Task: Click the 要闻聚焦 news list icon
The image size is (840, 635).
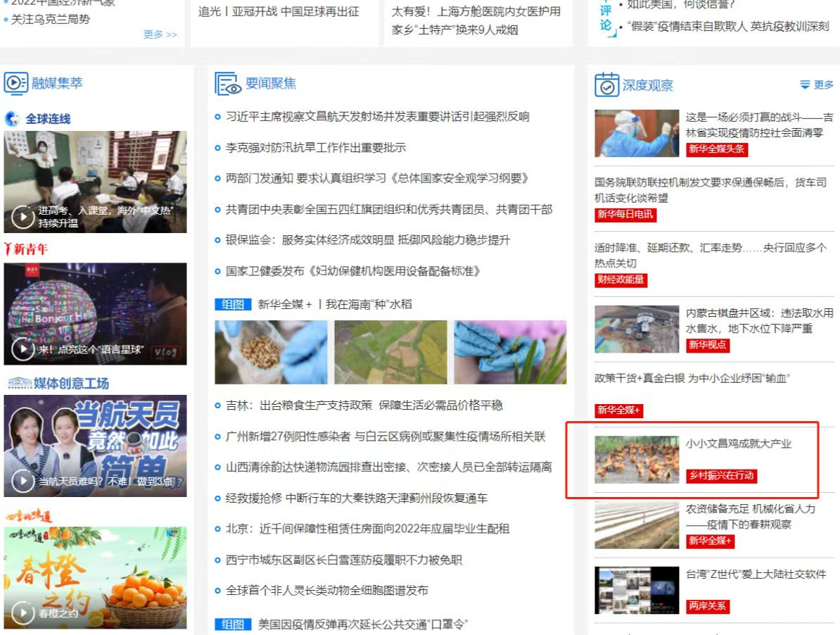Action: 225,83
